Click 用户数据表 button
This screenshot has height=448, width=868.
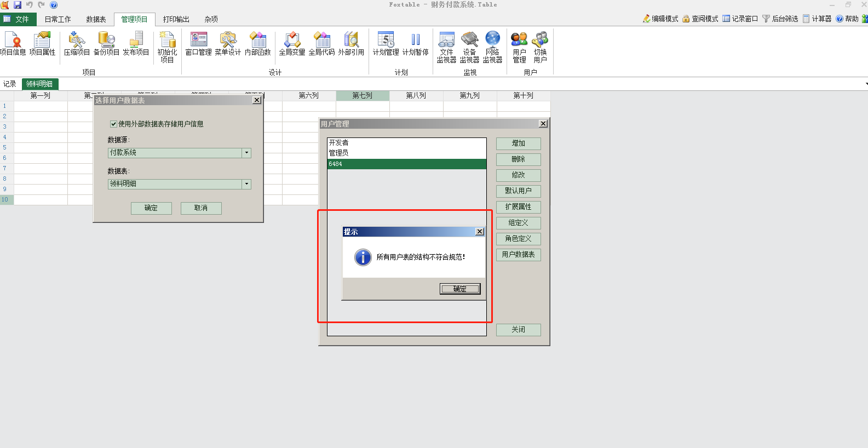519,255
